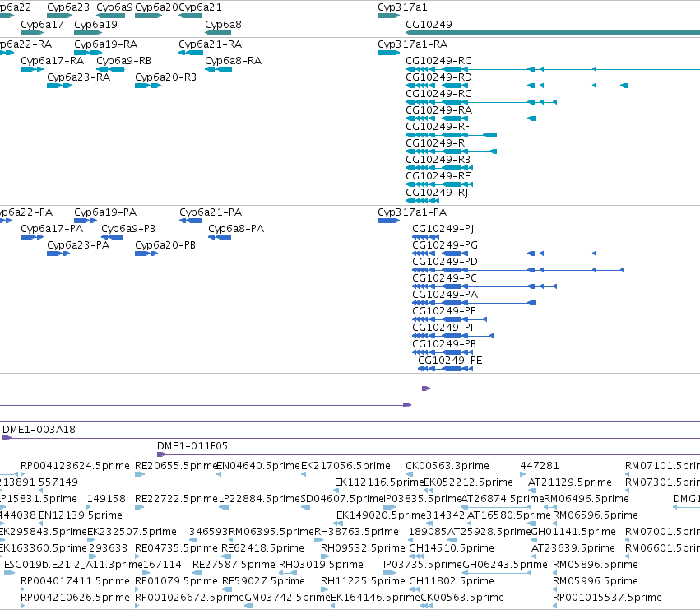
Task: Click the Cyp6a21 gene label
Action: click(x=200, y=7)
